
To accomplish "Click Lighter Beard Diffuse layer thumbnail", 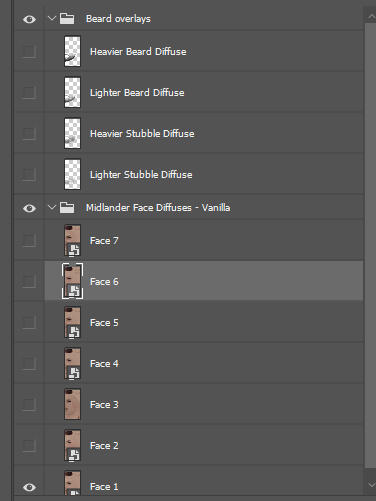I will click(x=72, y=92).
